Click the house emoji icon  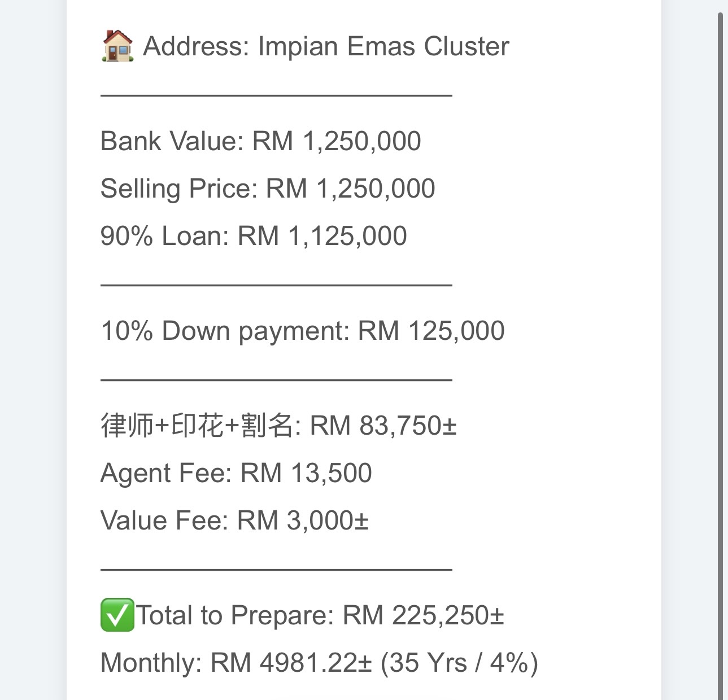coord(117,46)
